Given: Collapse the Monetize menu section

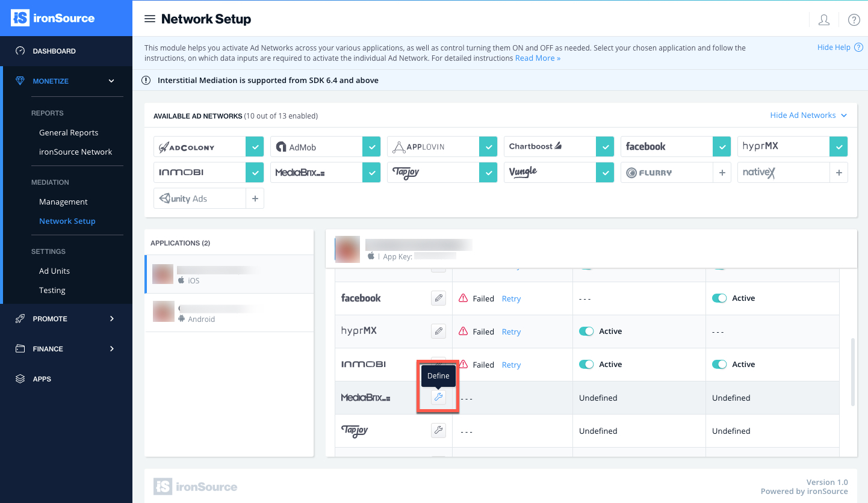Looking at the screenshot, I should pos(111,81).
